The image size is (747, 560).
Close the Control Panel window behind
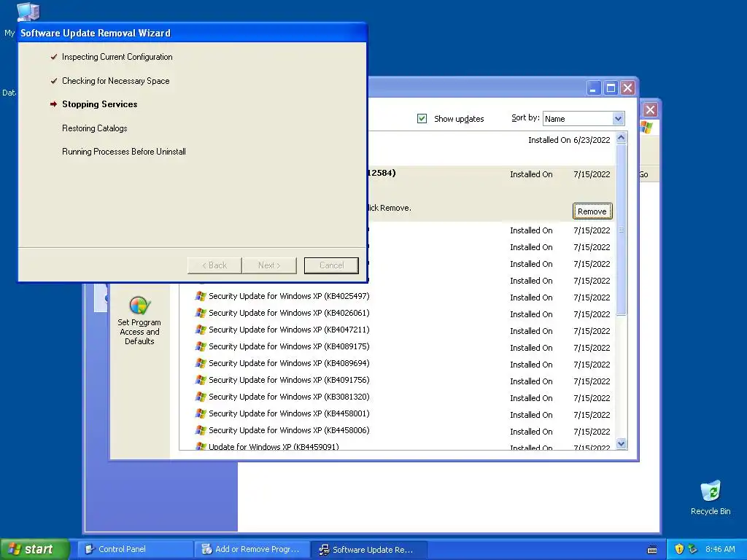pyautogui.click(x=650, y=110)
